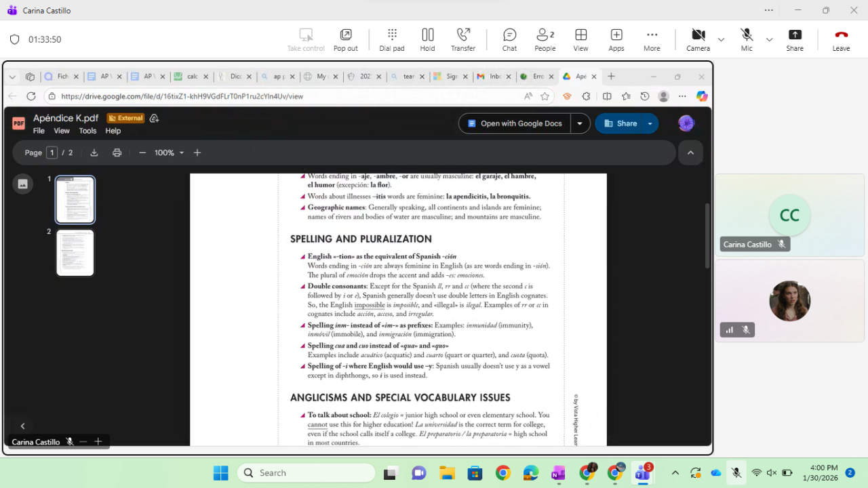
Task: Click the Teams app in taskbar
Action: pyautogui.click(x=642, y=473)
